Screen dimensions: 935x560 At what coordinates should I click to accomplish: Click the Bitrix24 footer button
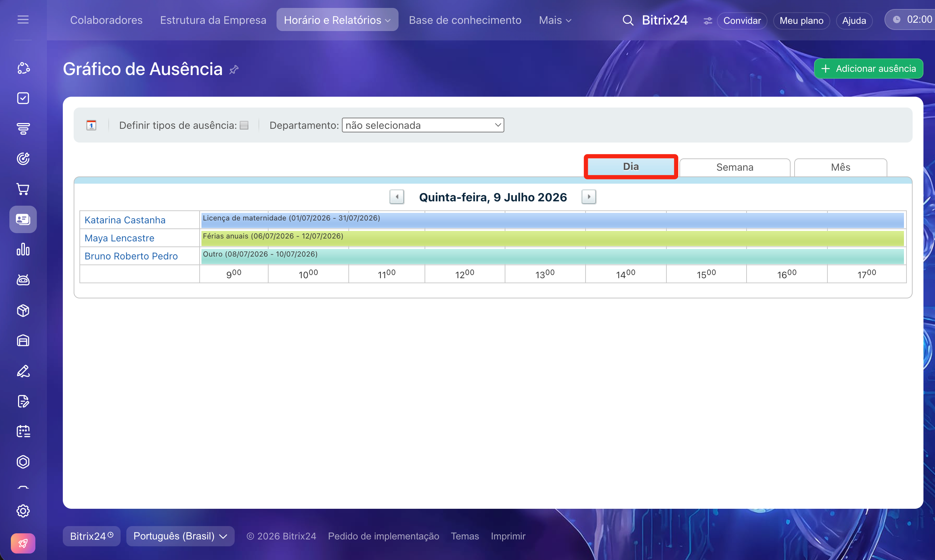click(x=92, y=536)
